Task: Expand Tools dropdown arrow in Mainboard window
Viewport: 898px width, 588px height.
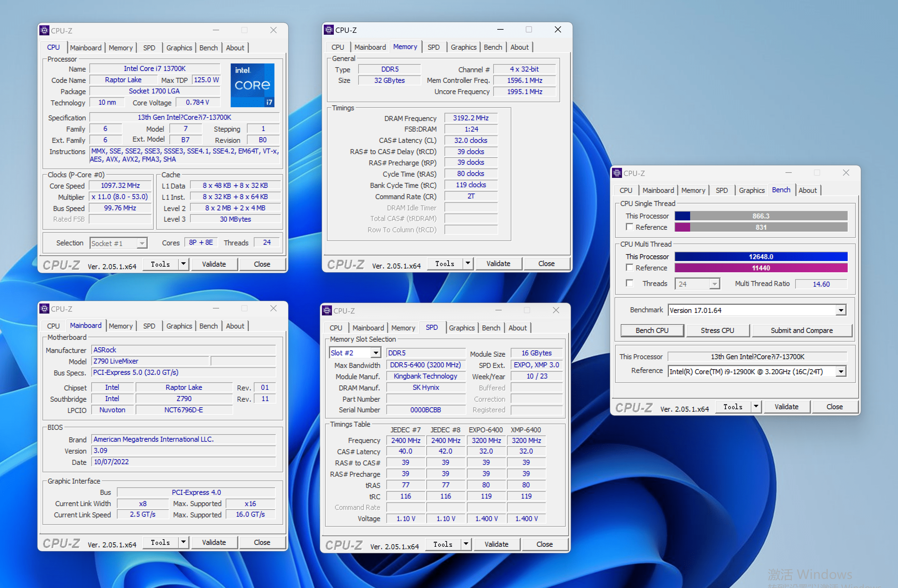Action: point(183,542)
